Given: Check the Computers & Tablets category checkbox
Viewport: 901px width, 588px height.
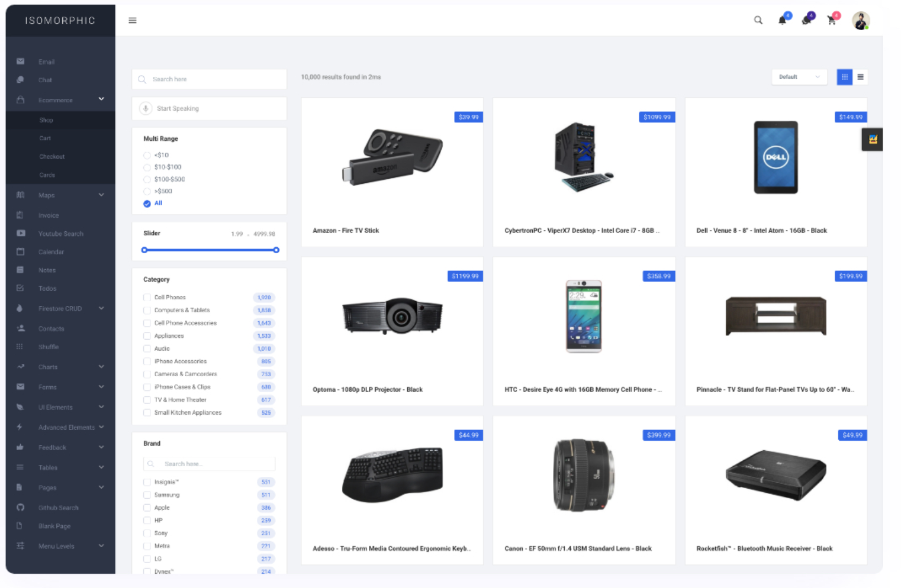Looking at the screenshot, I should (147, 311).
